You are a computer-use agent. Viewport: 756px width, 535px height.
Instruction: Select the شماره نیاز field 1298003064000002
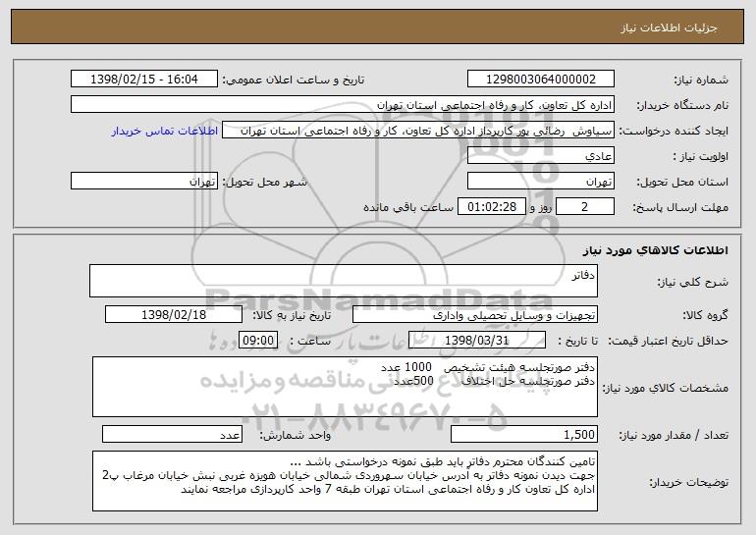click(x=540, y=80)
